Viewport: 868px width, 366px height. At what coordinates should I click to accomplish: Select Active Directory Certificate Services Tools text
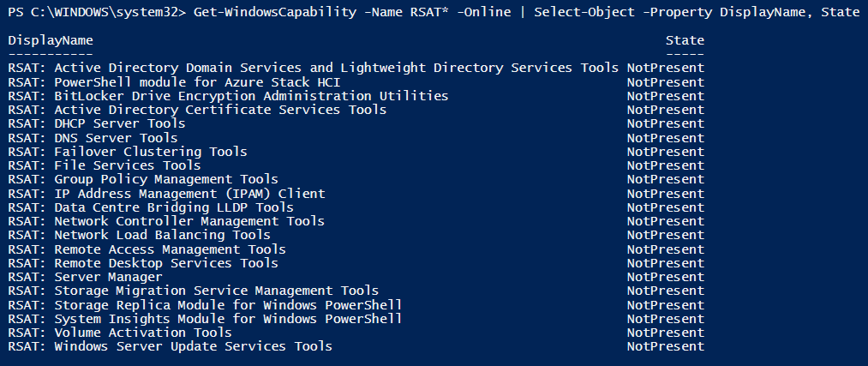[220, 111]
